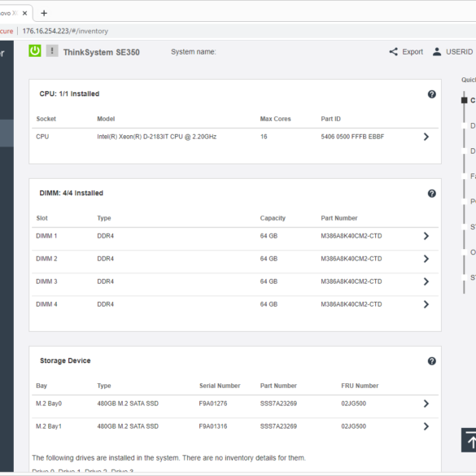Open help for the DIMM section
The image size is (476, 476).
432,194
